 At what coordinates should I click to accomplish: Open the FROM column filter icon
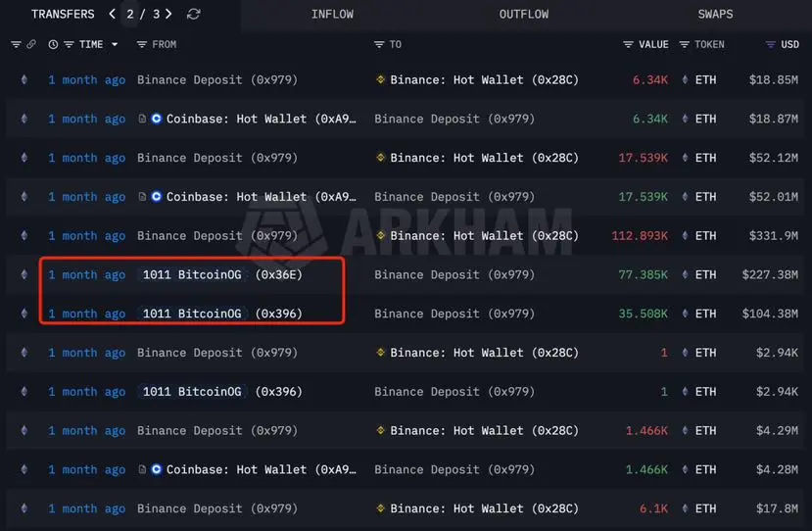coord(141,44)
